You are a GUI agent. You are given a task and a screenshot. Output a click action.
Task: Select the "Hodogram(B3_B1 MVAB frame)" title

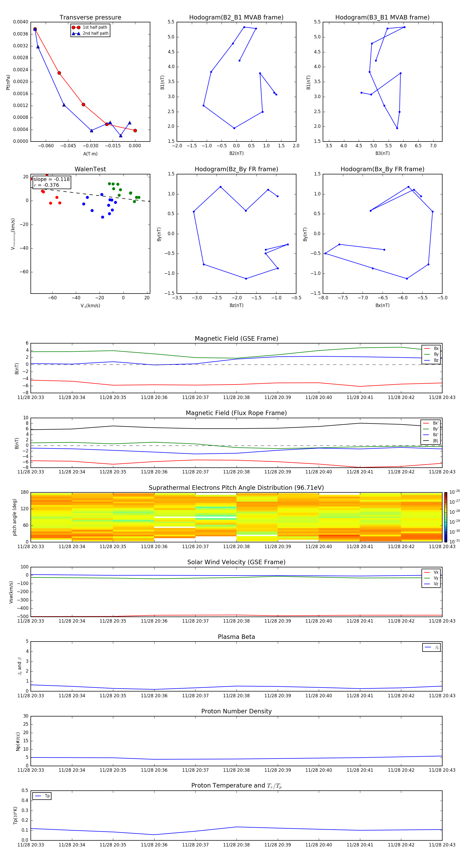click(382, 18)
